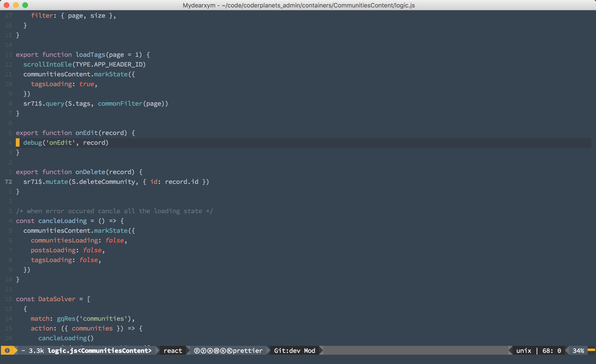This screenshot has height=364, width=596.
Task: Click the react filetype statusline segment
Action: click(173, 351)
